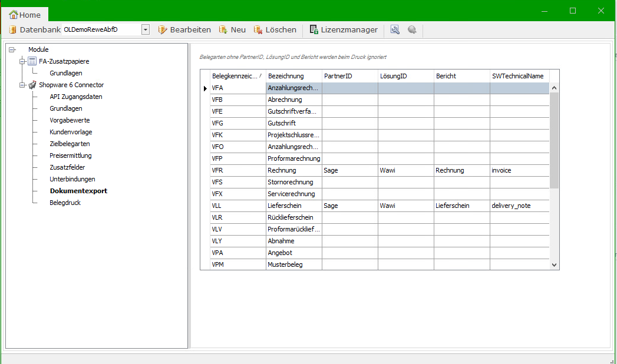
Task: Select the PartnerID cell of Rechnung row
Action: (349, 170)
